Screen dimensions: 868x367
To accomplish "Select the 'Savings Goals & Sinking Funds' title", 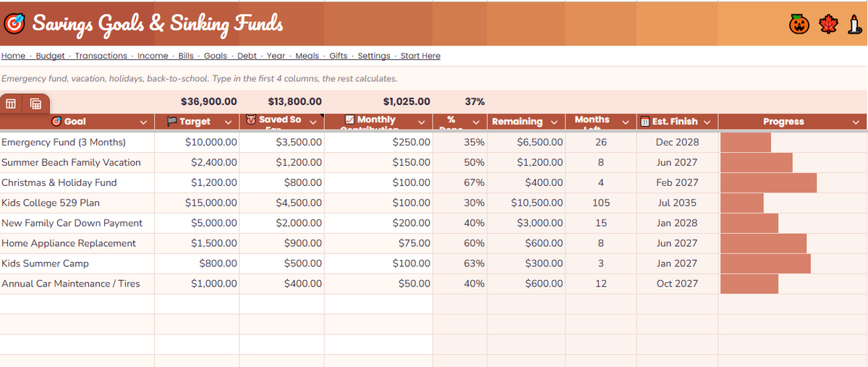I will coord(157,25).
